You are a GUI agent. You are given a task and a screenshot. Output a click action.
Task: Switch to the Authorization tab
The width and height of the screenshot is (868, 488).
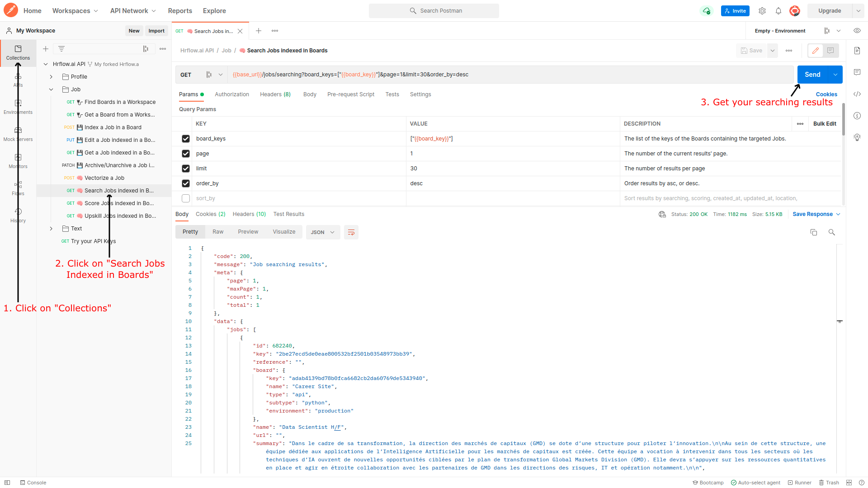pyautogui.click(x=232, y=94)
